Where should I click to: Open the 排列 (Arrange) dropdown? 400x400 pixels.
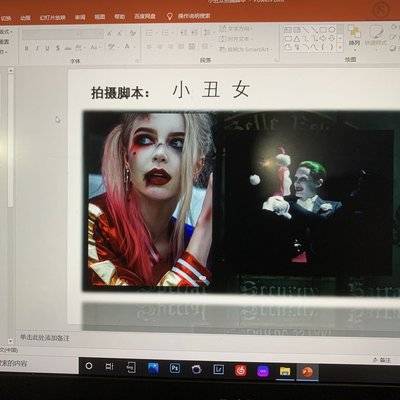pyautogui.click(x=354, y=39)
